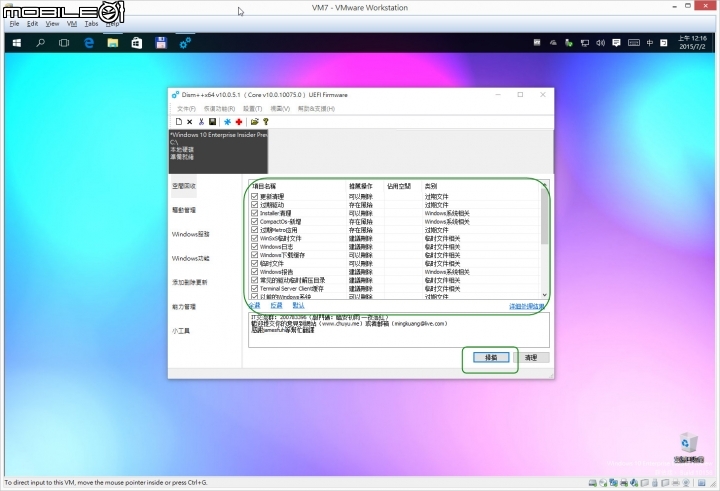The width and height of the screenshot is (720, 491).
Task: Click the Dism++ gears icon on the taskbar
Action: 185,43
